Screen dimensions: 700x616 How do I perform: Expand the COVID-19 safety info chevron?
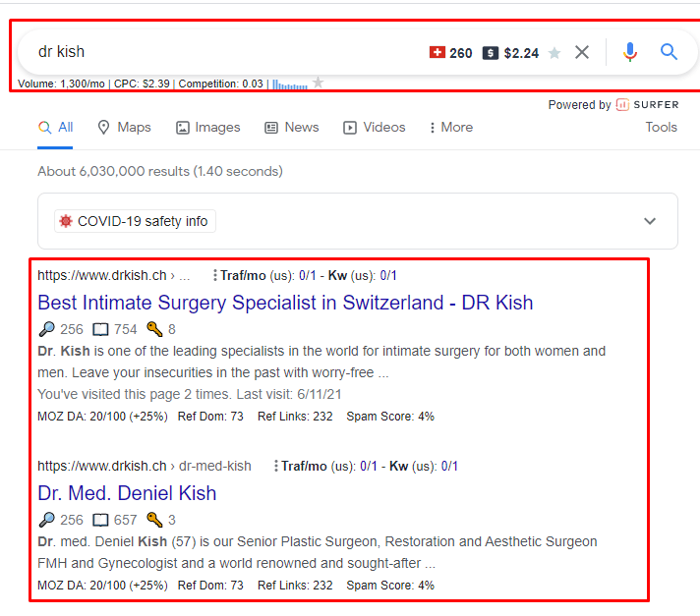pos(650,221)
